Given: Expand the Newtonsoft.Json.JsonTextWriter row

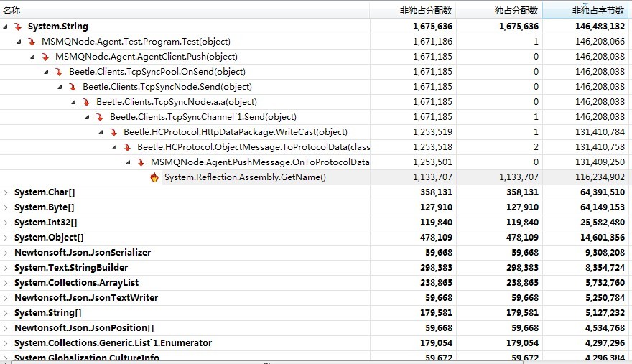Looking at the screenshot, I should click(x=5, y=298).
